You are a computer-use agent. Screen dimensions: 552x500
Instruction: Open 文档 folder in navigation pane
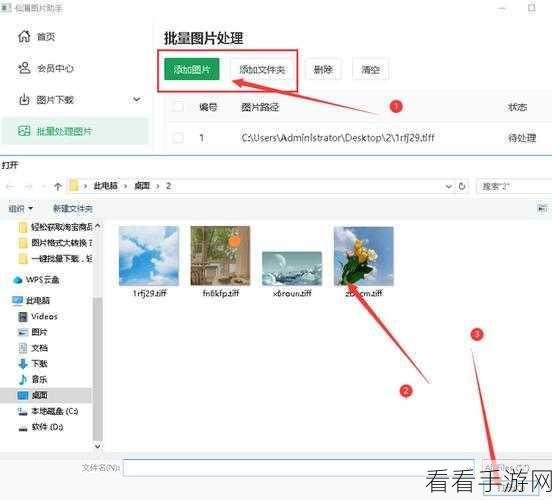click(x=32, y=348)
